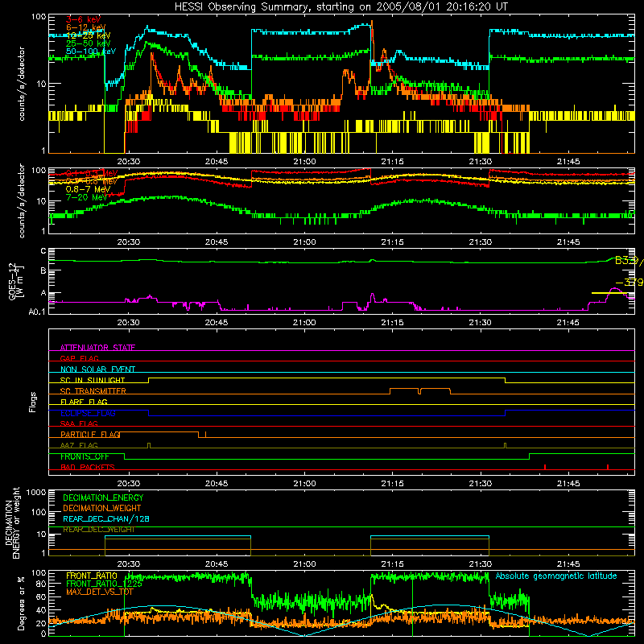
Task: Click 21:30 tick label under the GOES panel
Action: [480, 323]
